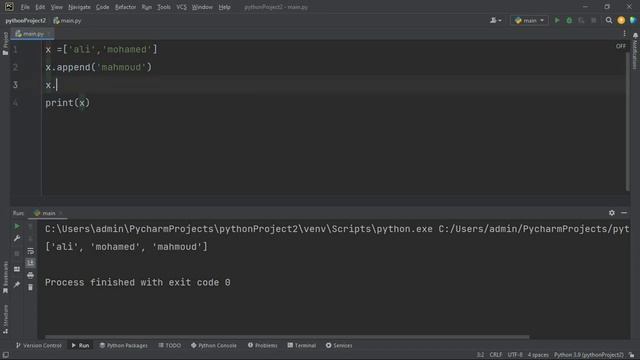Click Python 3.9 interpreter in status bar

(589, 355)
